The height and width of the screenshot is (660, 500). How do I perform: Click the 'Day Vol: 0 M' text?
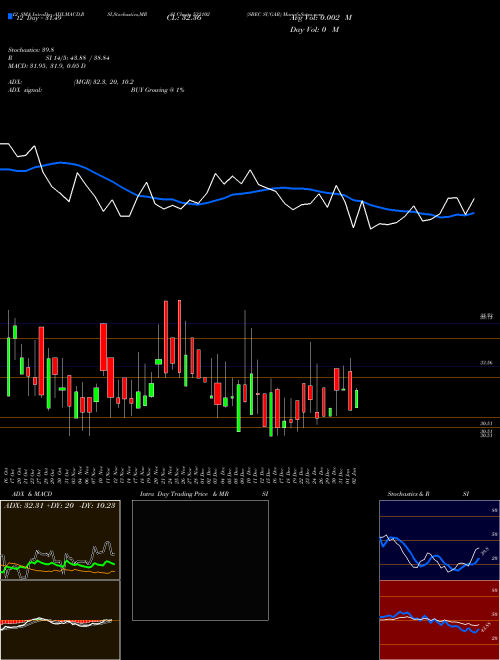(x=314, y=29)
